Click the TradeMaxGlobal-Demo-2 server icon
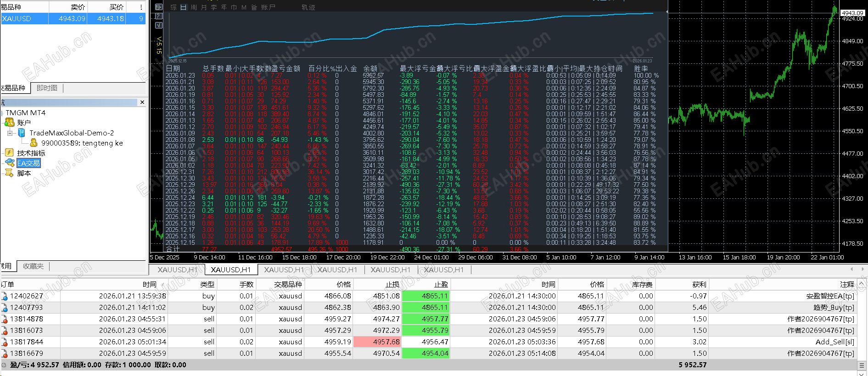This screenshot has width=868, height=376. 22,133
